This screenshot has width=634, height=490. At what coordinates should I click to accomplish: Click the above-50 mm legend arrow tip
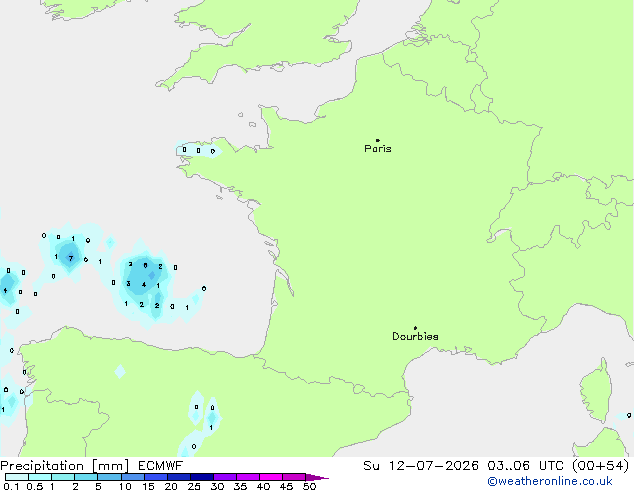coord(317,477)
